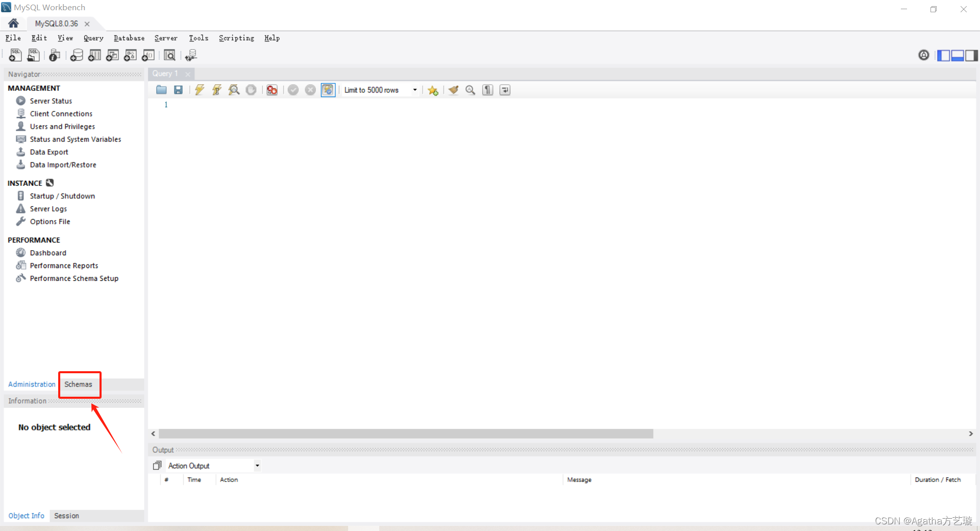Open Options File
The height and width of the screenshot is (531, 980).
tap(50, 222)
